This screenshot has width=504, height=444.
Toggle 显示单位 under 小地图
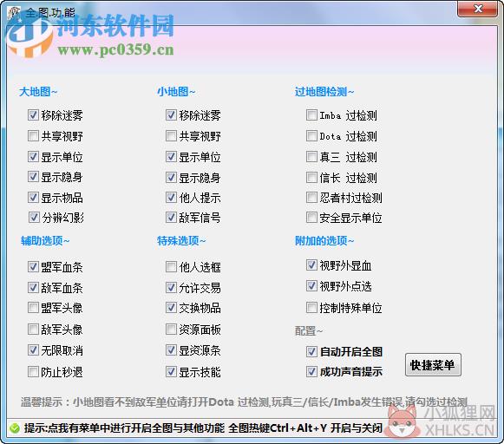[171, 157]
